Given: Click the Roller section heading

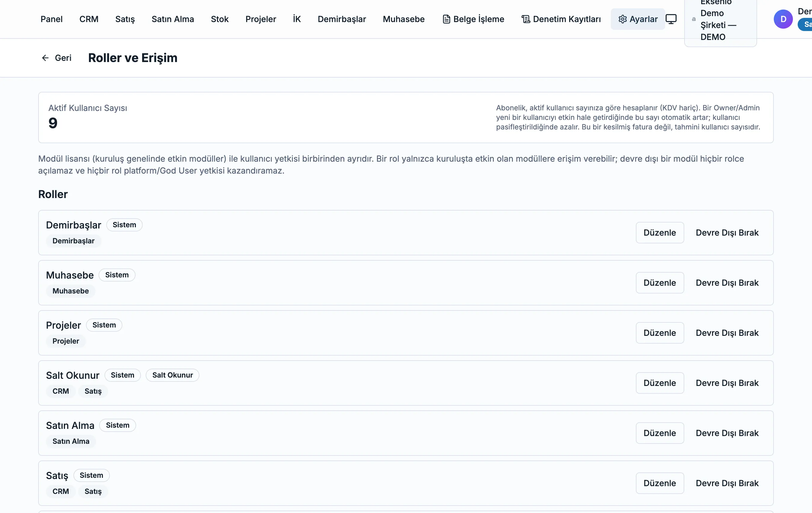Looking at the screenshot, I should point(53,194).
